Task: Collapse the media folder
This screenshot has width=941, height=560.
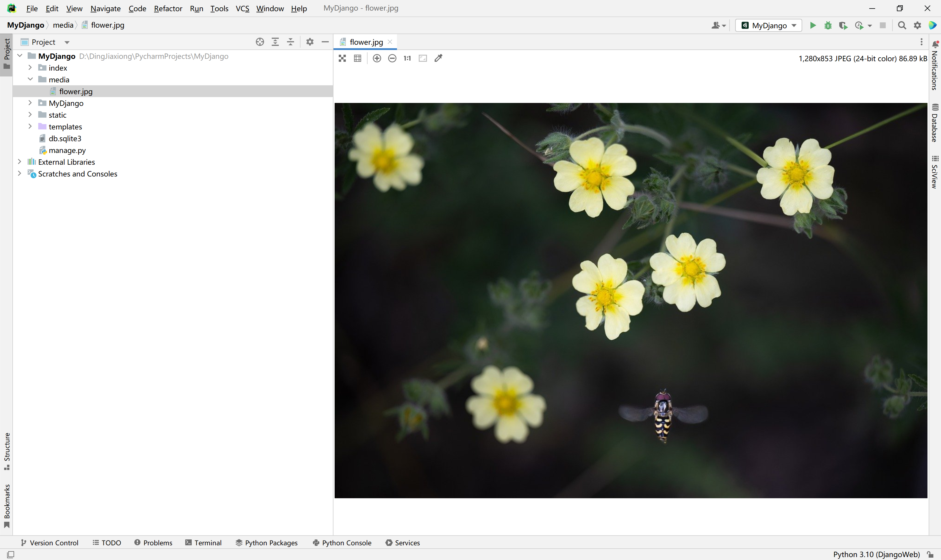Action: point(30,79)
